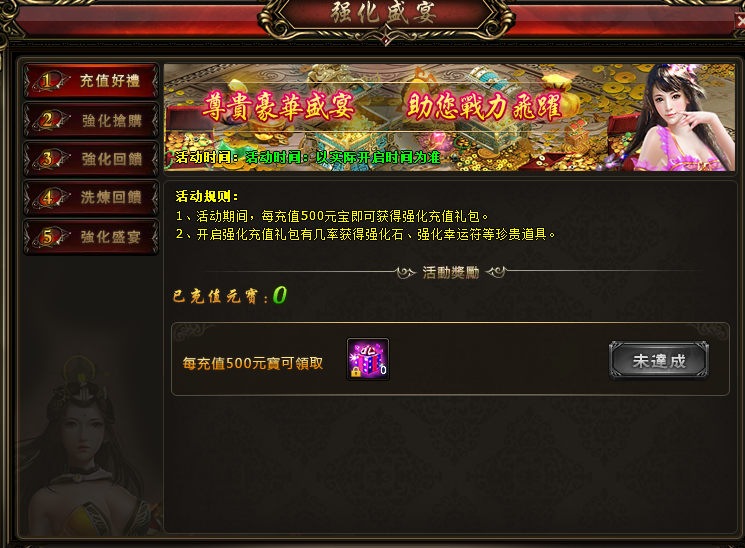745x548 pixels.
Task: Click rule 2 about 强化石 and 强化幸运符
Action: click(365, 234)
